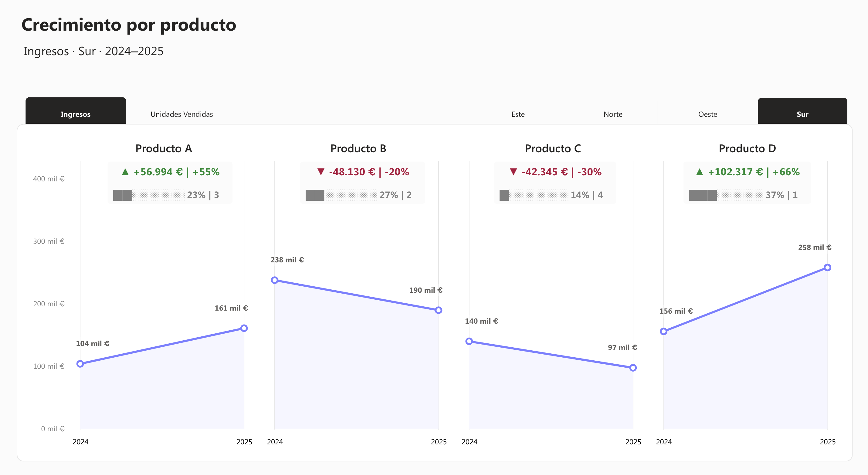Select the Sur region tab
The width and height of the screenshot is (868, 475).
pos(802,114)
